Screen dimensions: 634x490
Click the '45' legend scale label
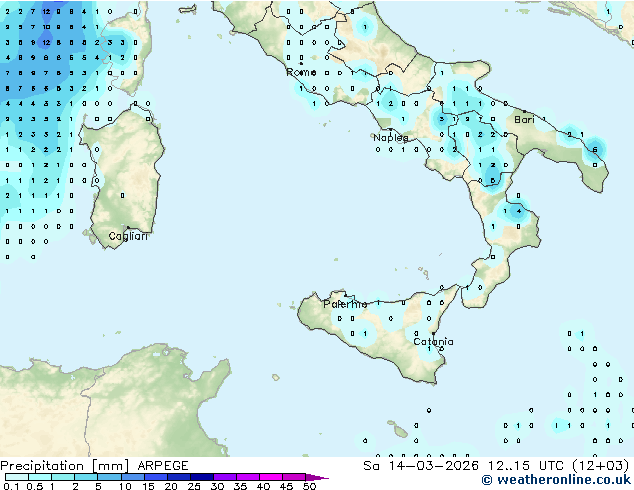coord(286,486)
